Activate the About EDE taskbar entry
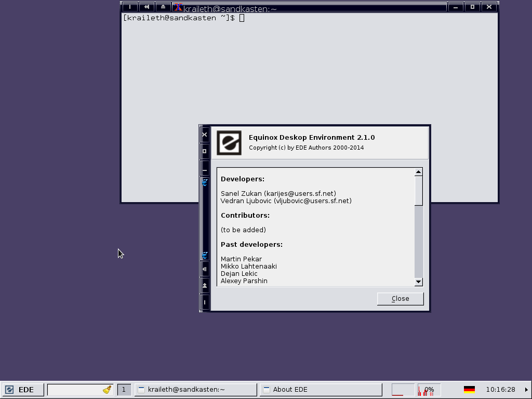Viewport: 532px width, 399px height. [321, 390]
